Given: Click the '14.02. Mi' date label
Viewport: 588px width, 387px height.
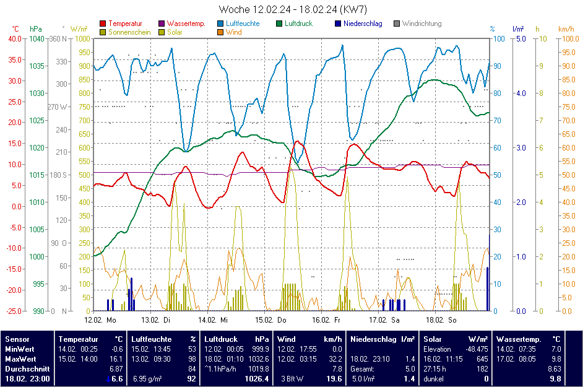Looking at the screenshot, I should click(x=213, y=320).
